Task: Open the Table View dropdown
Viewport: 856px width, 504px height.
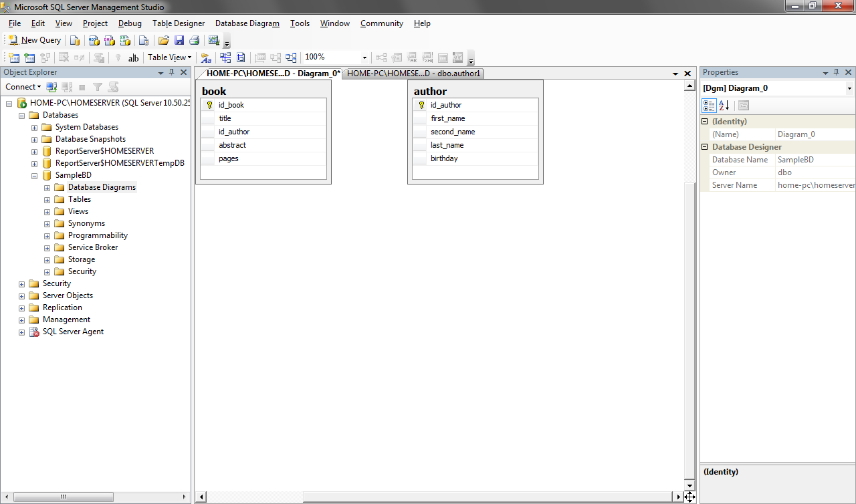Action: [x=169, y=57]
